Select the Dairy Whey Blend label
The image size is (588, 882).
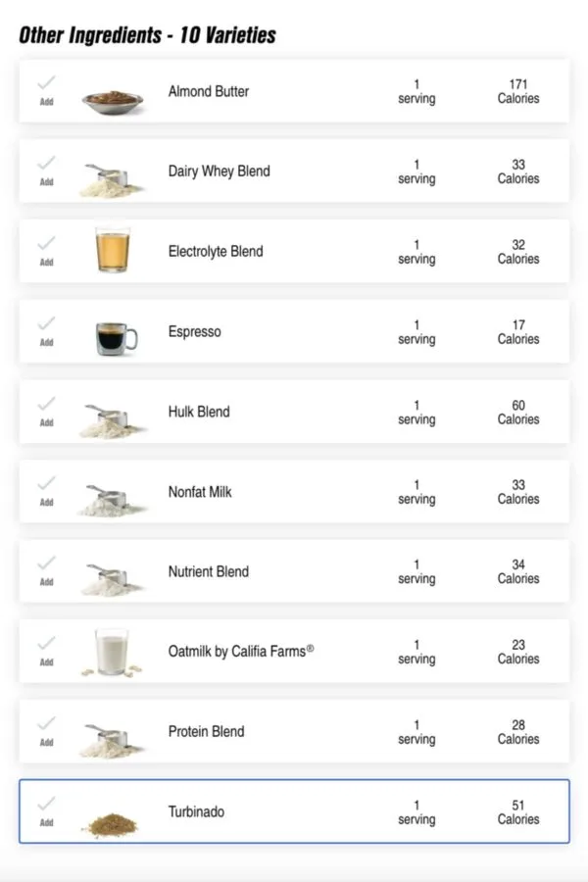click(x=219, y=171)
